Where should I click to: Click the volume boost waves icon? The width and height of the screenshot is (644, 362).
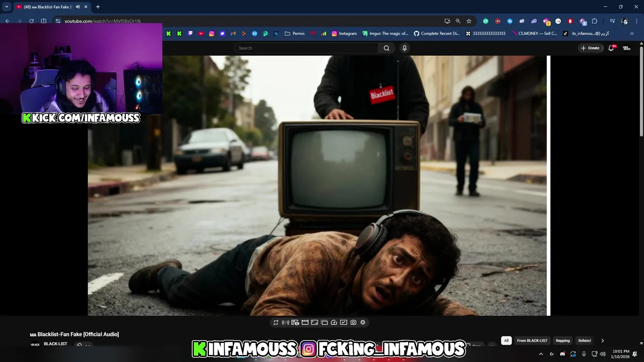tap(285, 322)
